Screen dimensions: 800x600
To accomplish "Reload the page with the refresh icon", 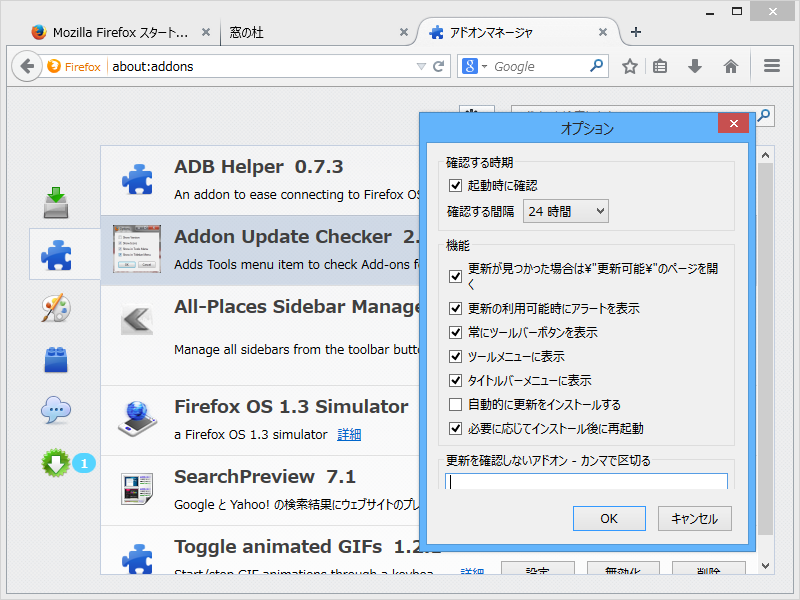I will tap(438, 66).
